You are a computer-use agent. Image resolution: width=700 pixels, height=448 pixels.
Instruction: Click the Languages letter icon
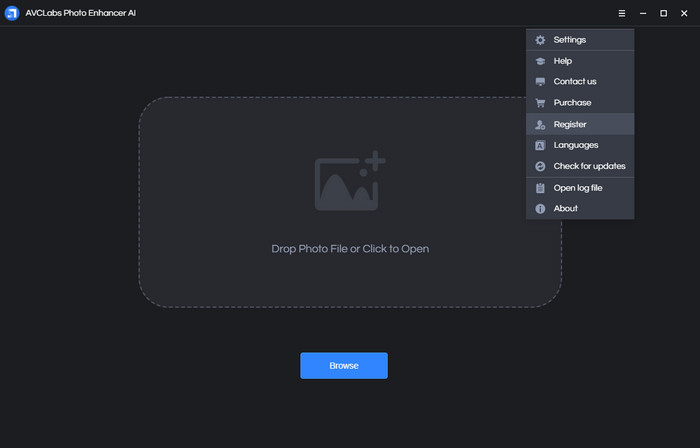coord(540,145)
